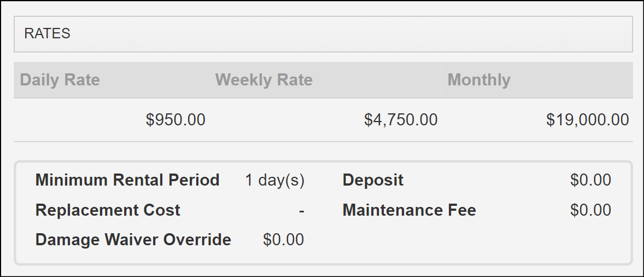Click the empty right side of RATES header bar

coord(437,33)
